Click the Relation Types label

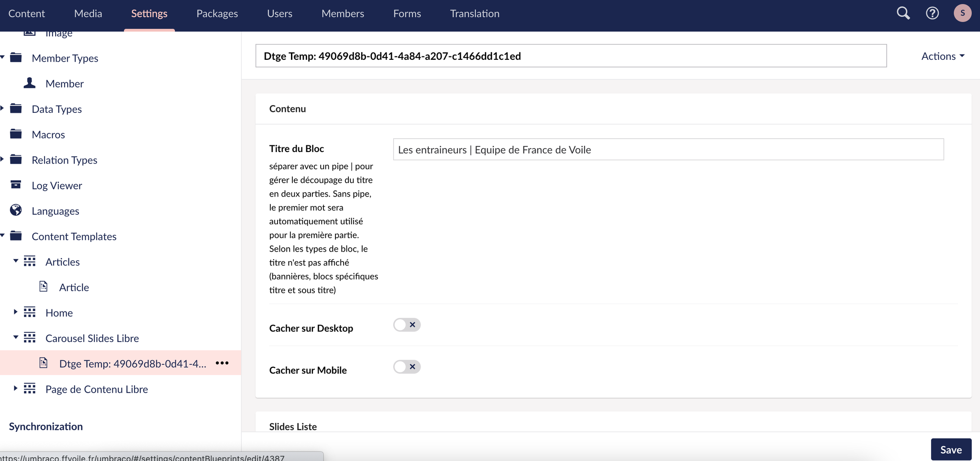pyautogui.click(x=65, y=160)
